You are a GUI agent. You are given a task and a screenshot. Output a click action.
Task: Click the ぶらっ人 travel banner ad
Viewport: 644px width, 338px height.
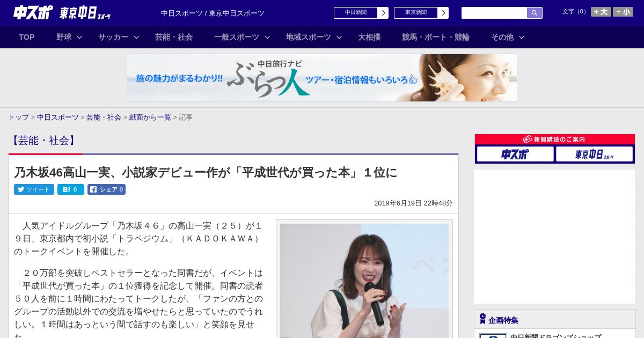(x=322, y=78)
